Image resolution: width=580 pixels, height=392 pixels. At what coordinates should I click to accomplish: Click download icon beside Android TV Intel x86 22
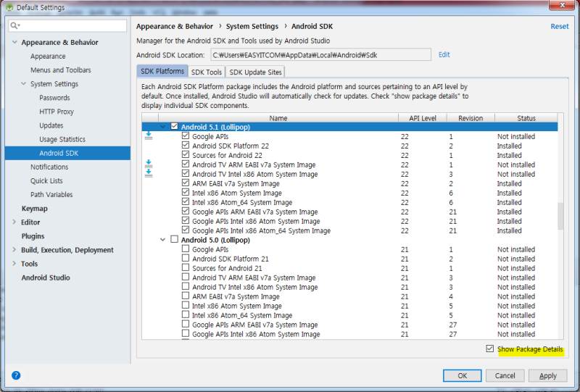pyautogui.click(x=149, y=173)
